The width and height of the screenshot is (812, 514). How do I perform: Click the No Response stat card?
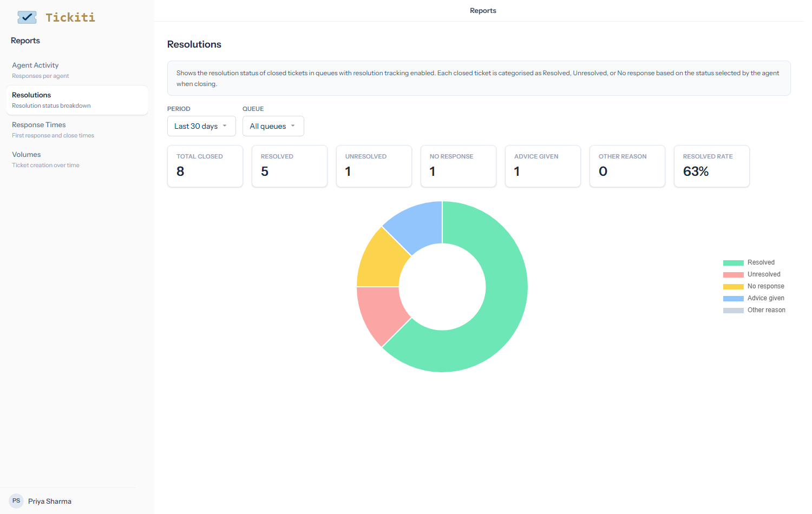point(459,166)
